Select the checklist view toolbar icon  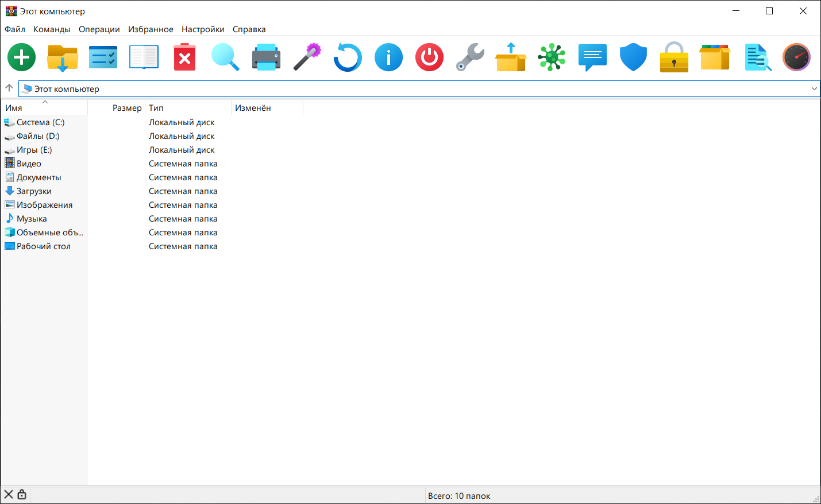tap(103, 57)
